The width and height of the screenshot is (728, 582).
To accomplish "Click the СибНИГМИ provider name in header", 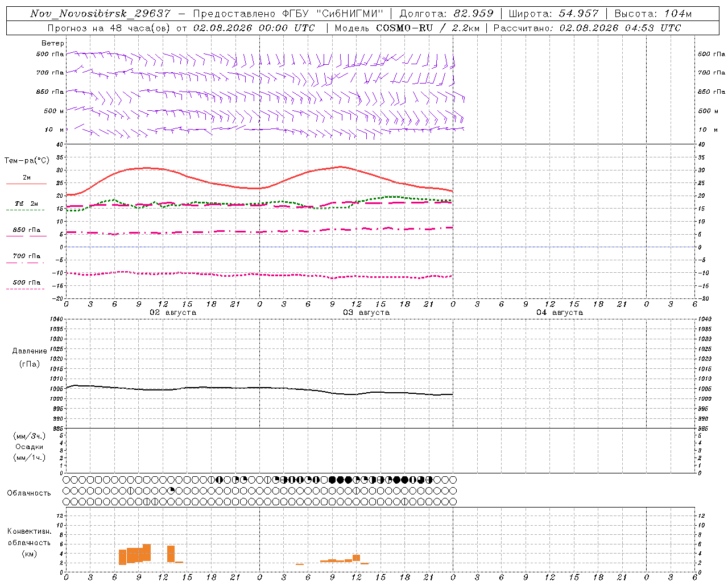I will point(350,14).
